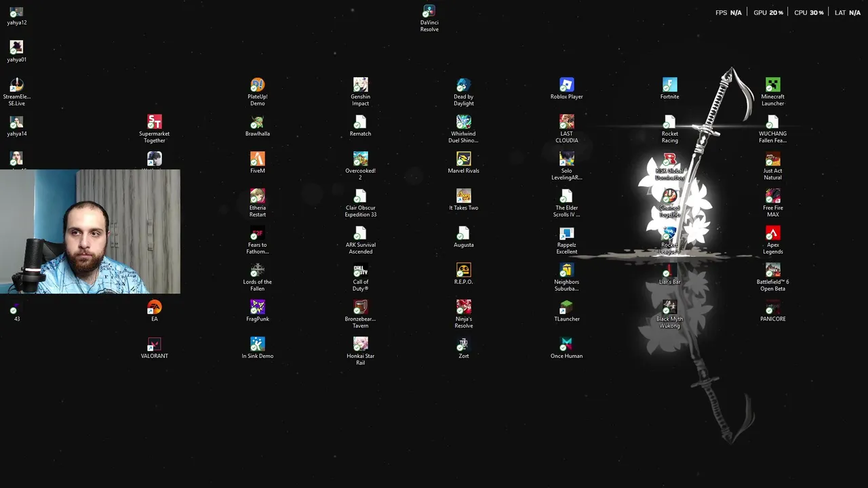Image resolution: width=868 pixels, height=488 pixels.
Task: Select the Augusta file icon
Action: (464, 237)
